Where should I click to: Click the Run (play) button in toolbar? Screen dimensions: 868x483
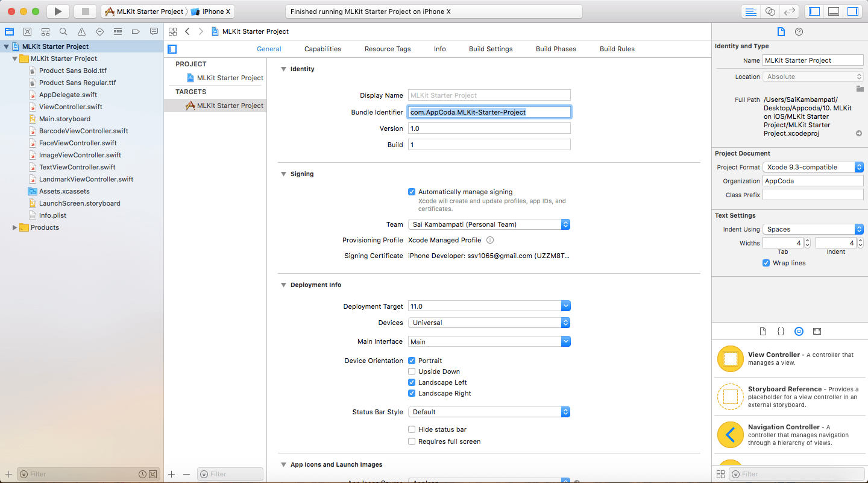tap(58, 11)
